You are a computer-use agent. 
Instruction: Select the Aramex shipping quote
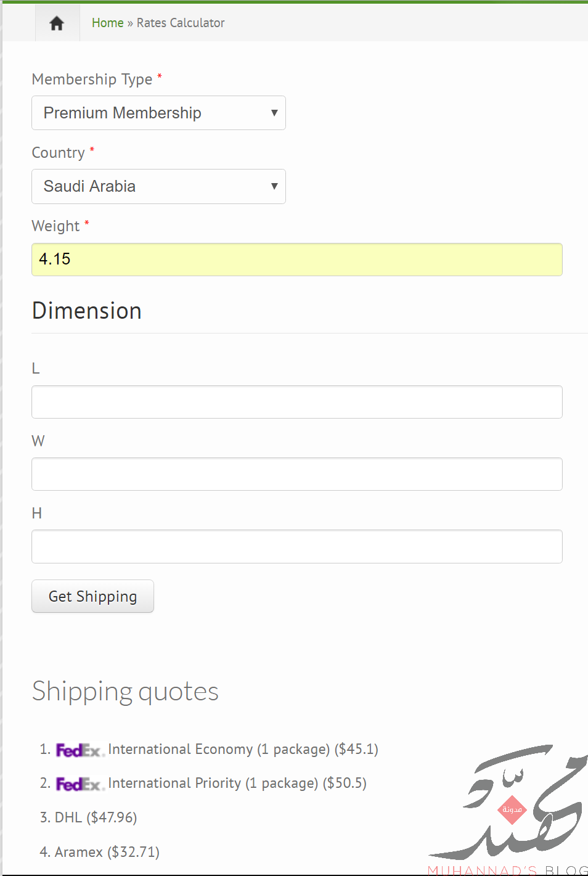pos(107,852)
